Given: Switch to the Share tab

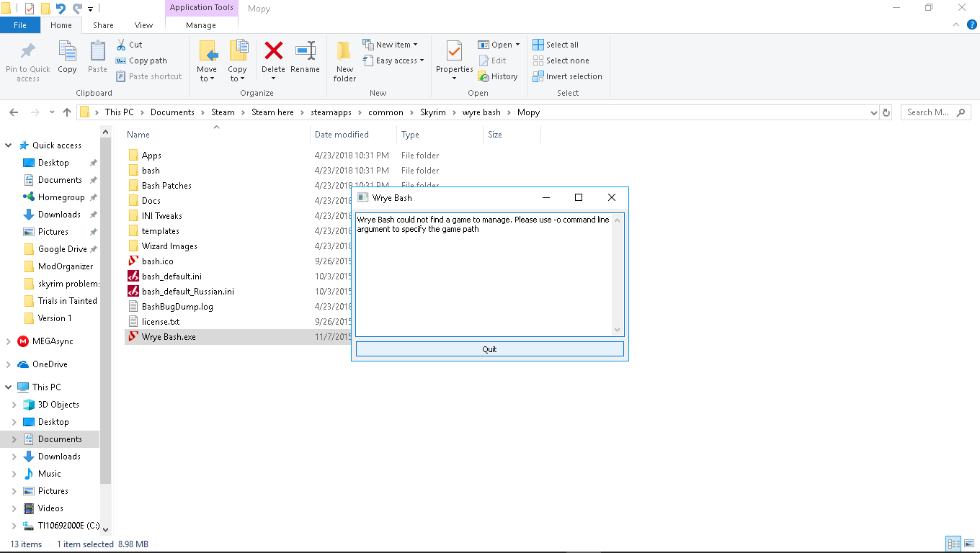Looking at the screenshot, I should (x=103, y=25).
